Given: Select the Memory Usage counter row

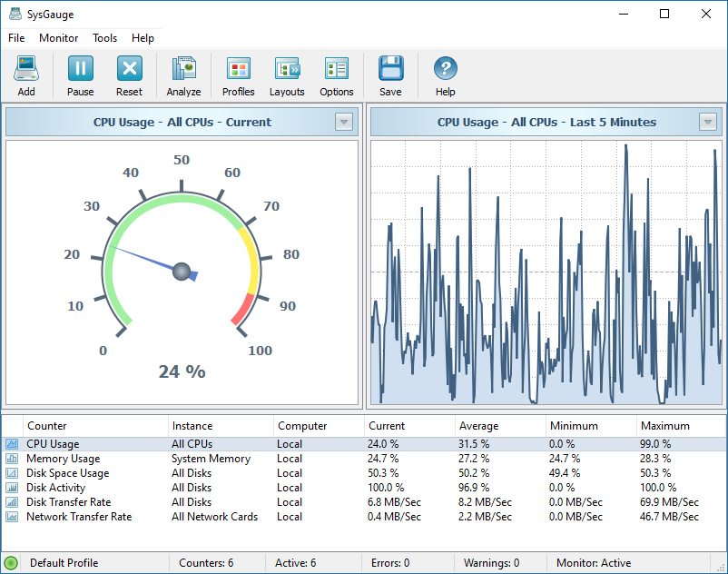Looking at the screenshot, I should tap(64, 459).
